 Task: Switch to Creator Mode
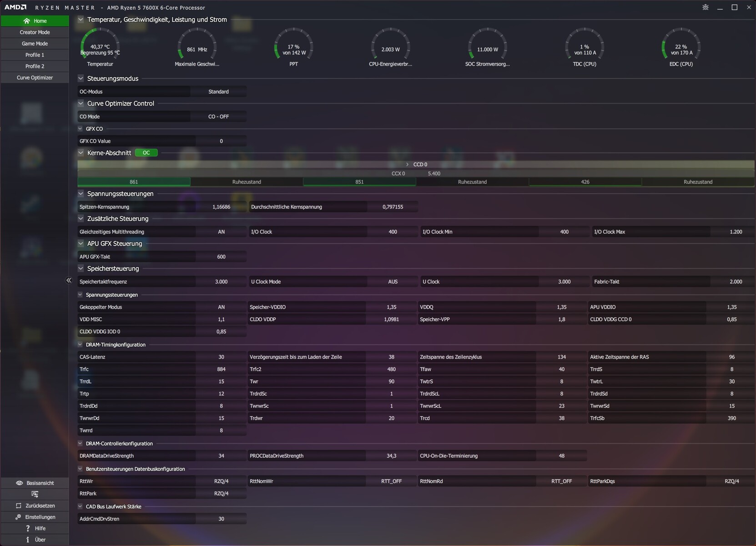pos(35,32)
